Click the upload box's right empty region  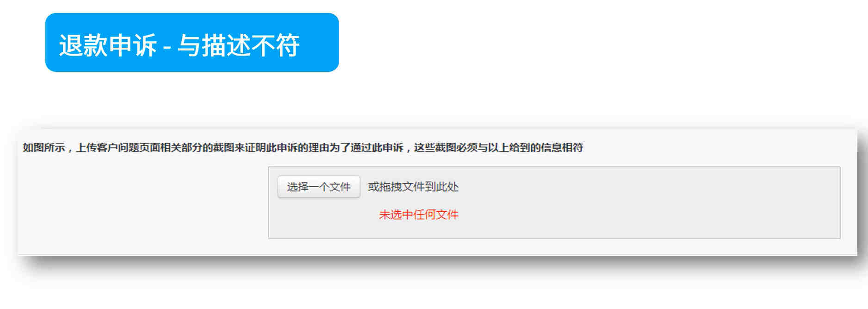(x=648, y=202)
